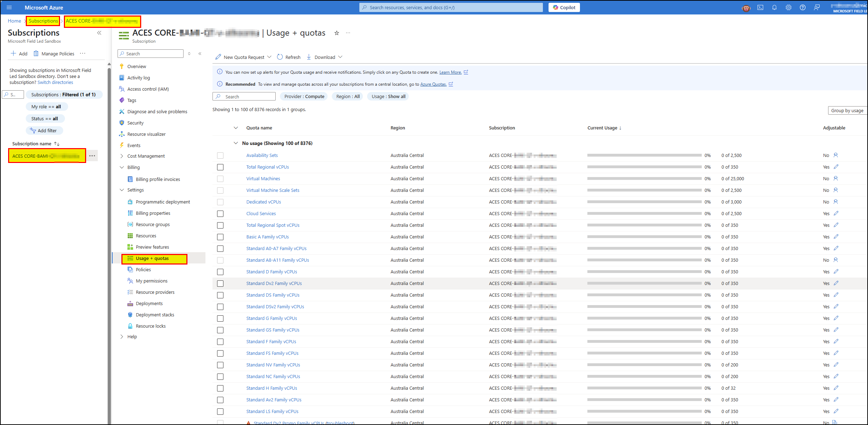Collapse the Subscriptions pane with double-chevron
The height and width of the screenshot is (425, 868).
coord(99,33)
